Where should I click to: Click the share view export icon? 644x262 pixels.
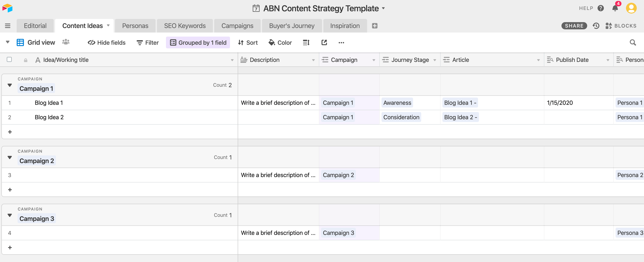click(x=324, y=43)
